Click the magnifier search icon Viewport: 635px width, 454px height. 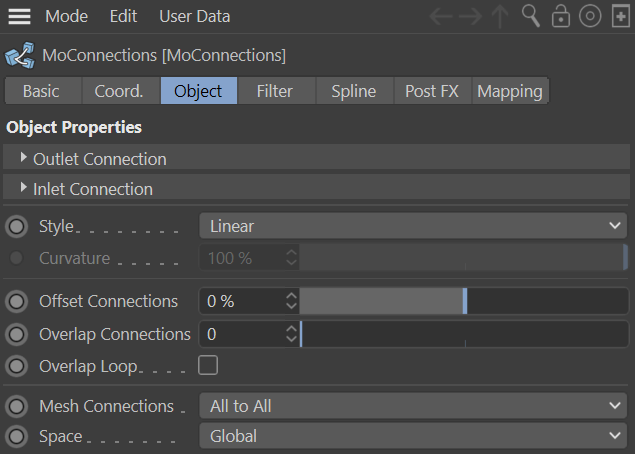[531, 16]
